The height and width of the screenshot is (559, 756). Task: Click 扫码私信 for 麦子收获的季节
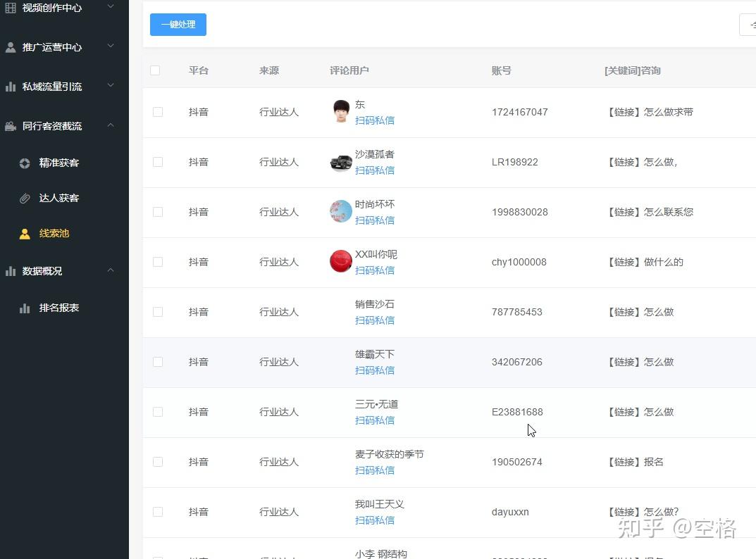375,470
